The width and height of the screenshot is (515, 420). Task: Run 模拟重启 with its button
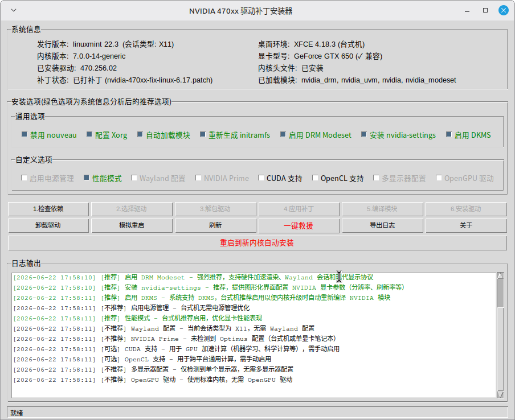tap(132, 226)
